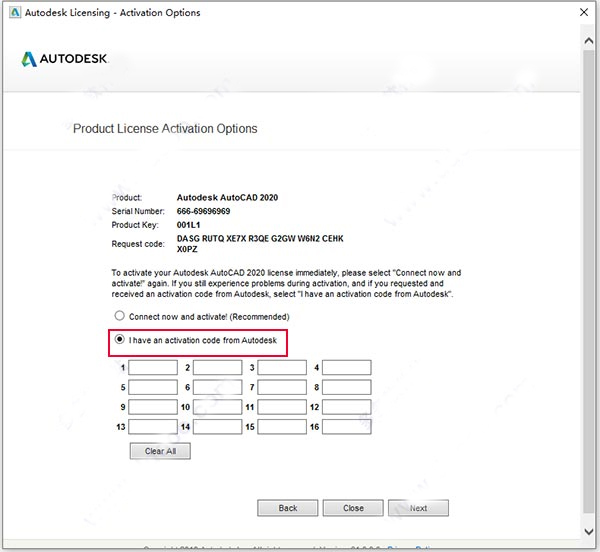Click the Close button at bottom
600x552 pixels.
[x=353, y=508]
